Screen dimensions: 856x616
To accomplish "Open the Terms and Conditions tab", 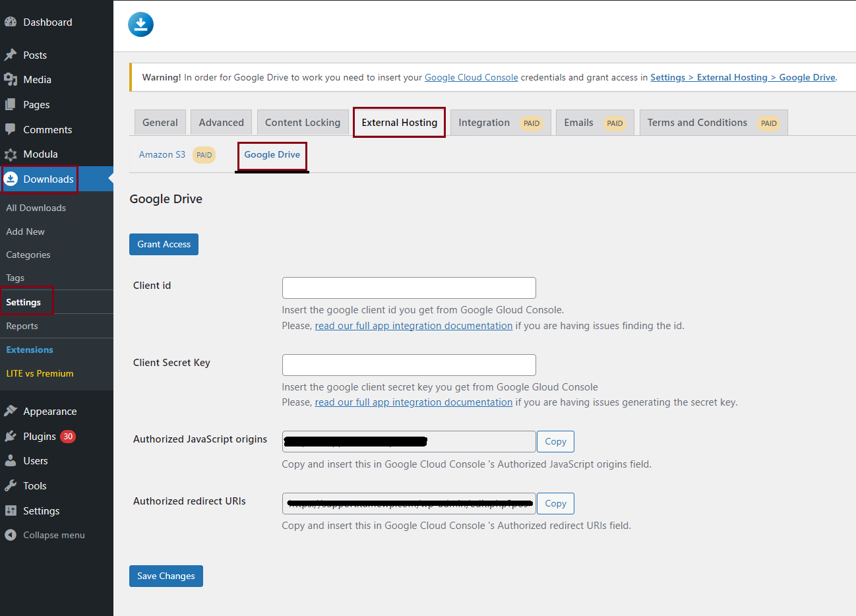I will (714, 123).
